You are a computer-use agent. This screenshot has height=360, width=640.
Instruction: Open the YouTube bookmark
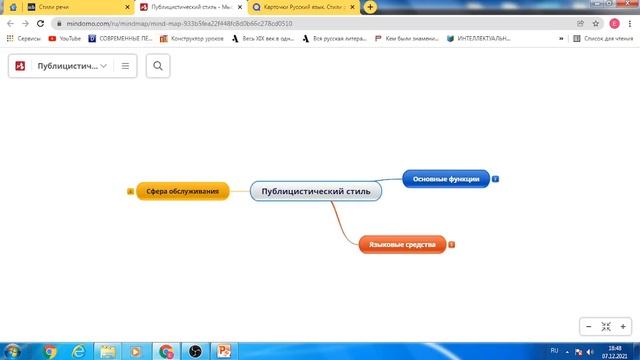(64, 38)
